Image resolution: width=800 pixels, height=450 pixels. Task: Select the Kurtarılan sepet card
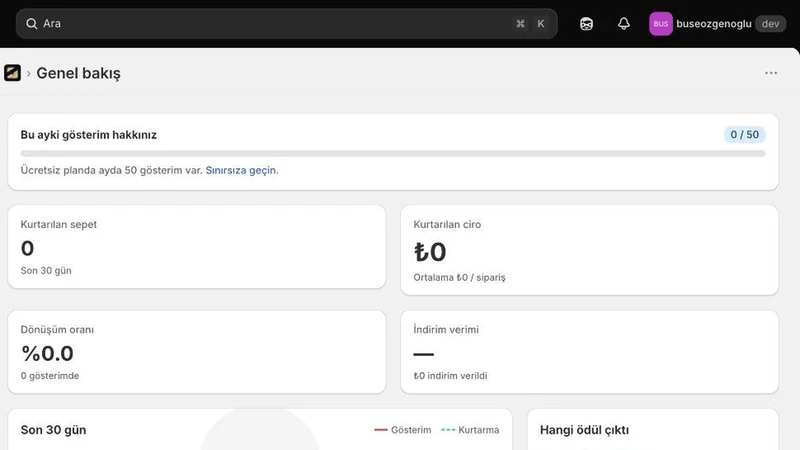pyautogui.click(x=196, y=247)
